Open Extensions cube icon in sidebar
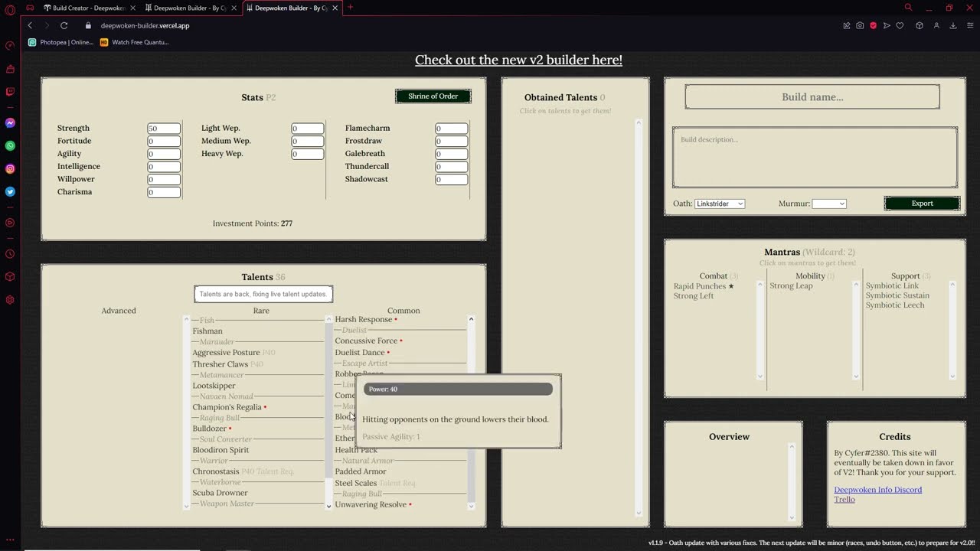Screen dimensions: 980x551 pyautogui.click(x=10, y=276)
